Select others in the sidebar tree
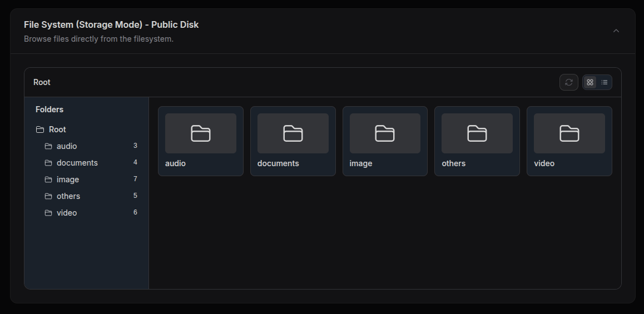This screenshot has height=314, width=644. (x=68, y=196)
